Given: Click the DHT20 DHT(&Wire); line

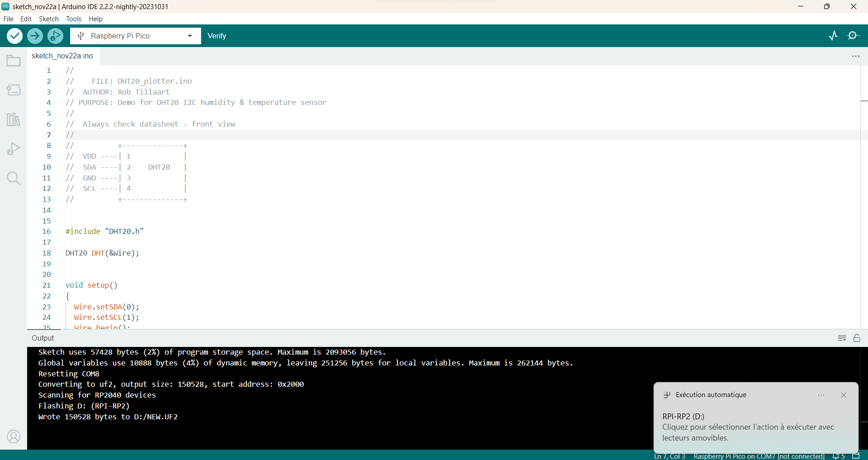Looking at the screenshot, I should coord(103,253).
